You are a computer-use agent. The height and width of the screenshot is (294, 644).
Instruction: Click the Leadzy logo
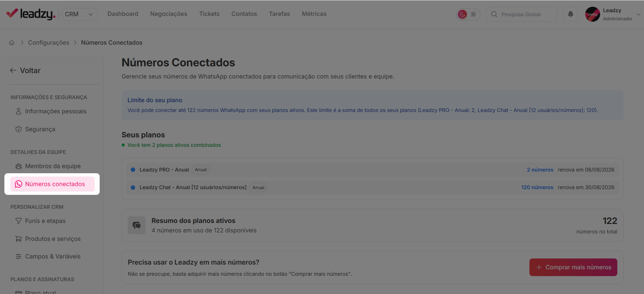pyautogui.click(x=31, y=14)
